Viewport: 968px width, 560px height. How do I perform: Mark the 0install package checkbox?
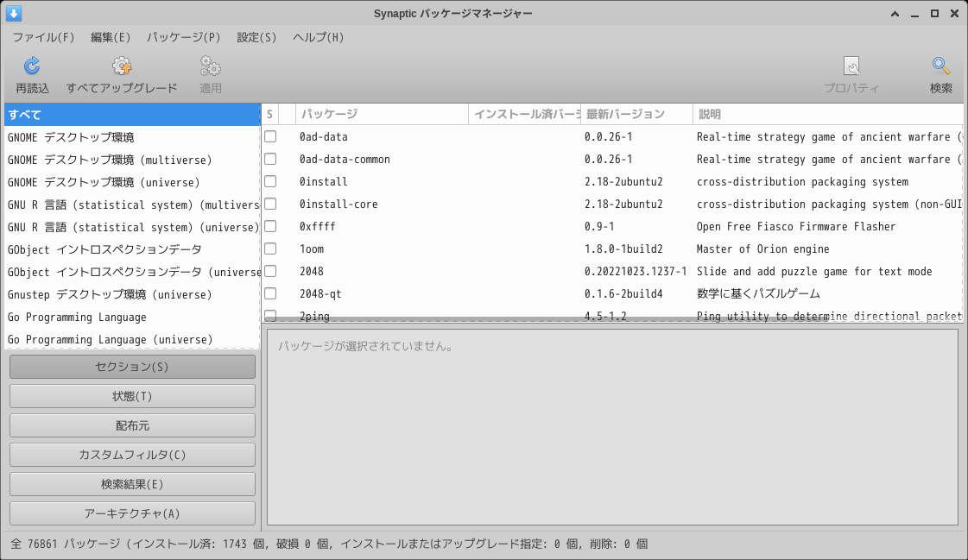pos(270,181)
